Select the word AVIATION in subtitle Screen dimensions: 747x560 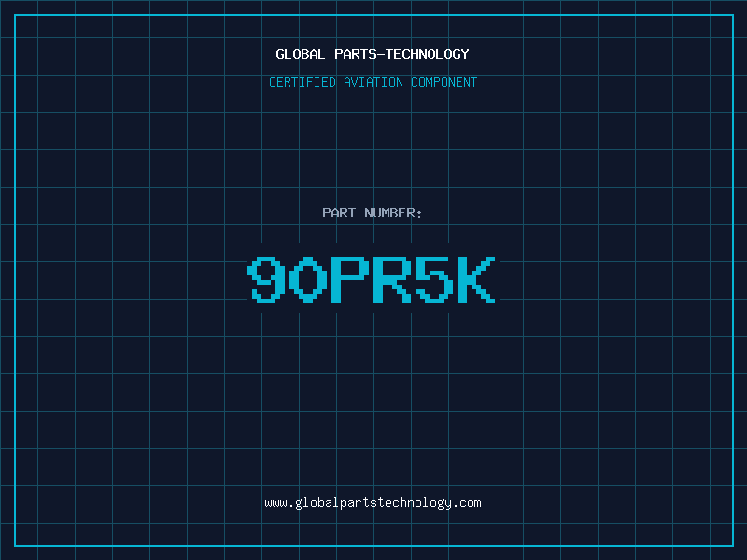373,82
